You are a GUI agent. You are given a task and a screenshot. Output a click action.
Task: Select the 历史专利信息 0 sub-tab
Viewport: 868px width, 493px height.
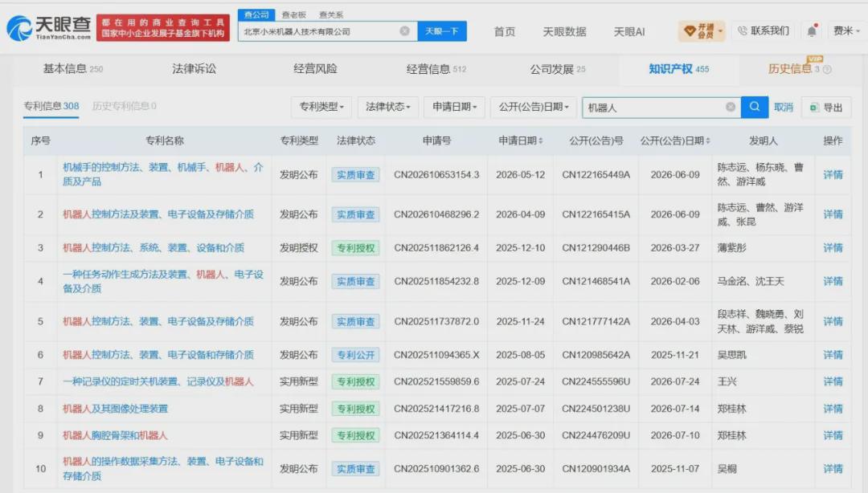pos(124,106)
